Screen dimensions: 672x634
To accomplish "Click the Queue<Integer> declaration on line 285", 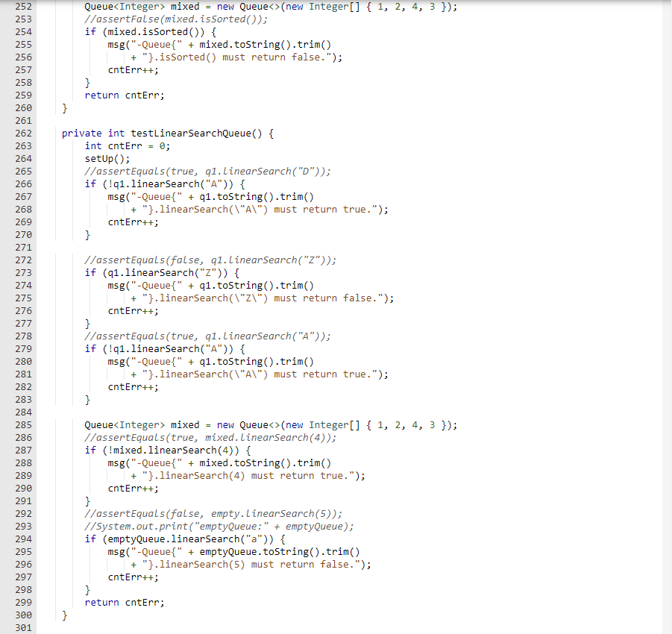I will tap(125, 424).
